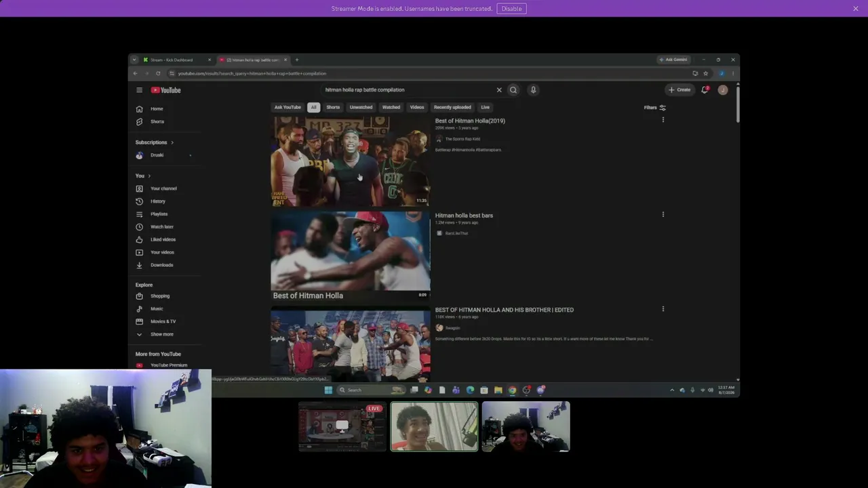The image size is (868, 488).
Task: Bookmark this page with the star icon
Action: [706, 73]
